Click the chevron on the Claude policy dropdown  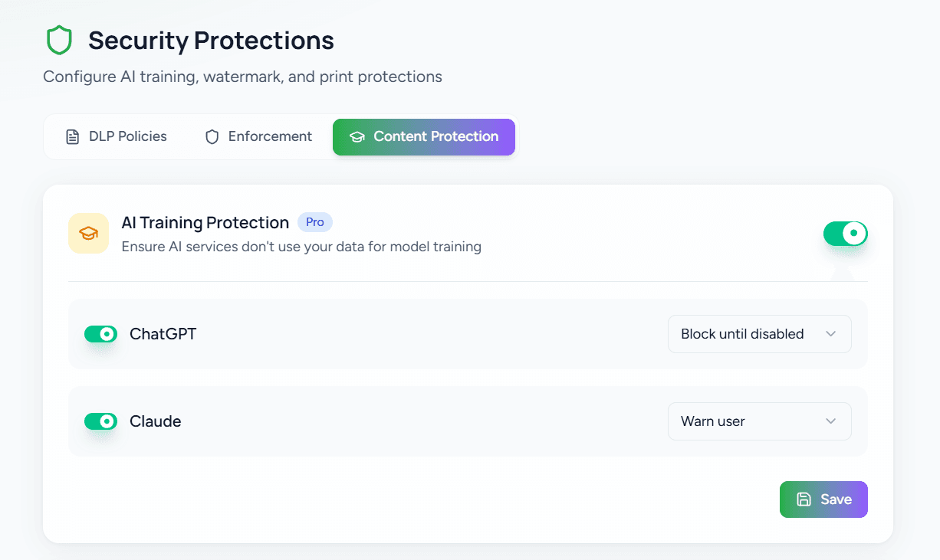(830, 421)
